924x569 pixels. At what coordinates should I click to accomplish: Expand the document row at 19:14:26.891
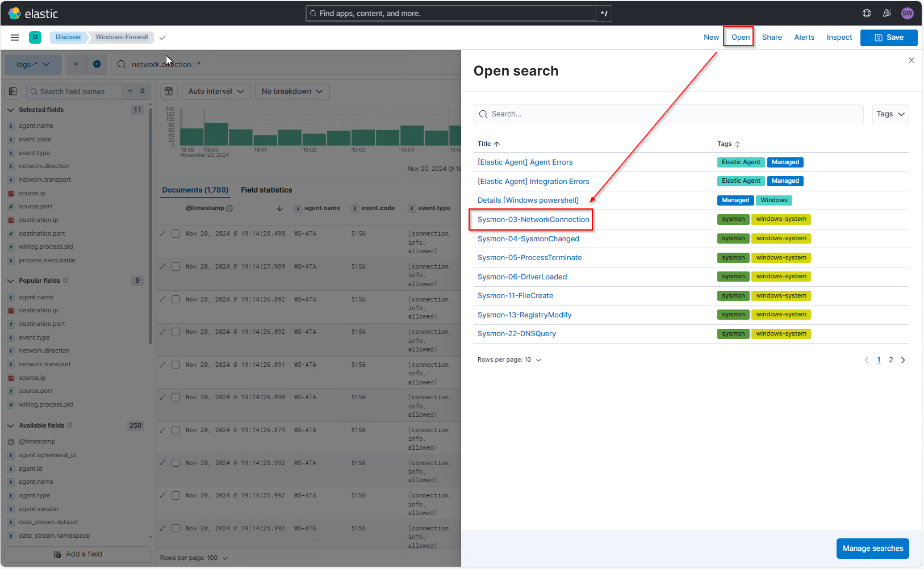(x=163, y=365)
